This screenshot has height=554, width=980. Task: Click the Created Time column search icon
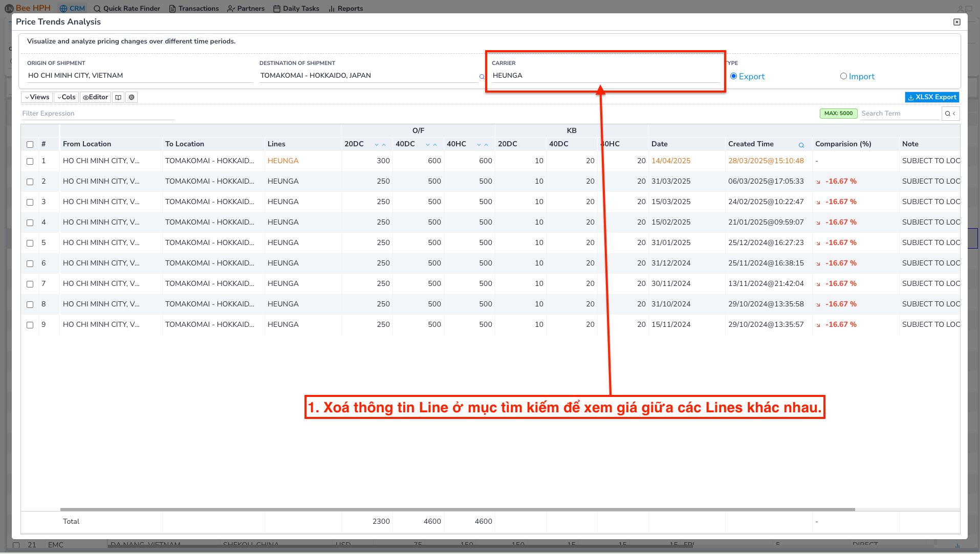point(801,145)
